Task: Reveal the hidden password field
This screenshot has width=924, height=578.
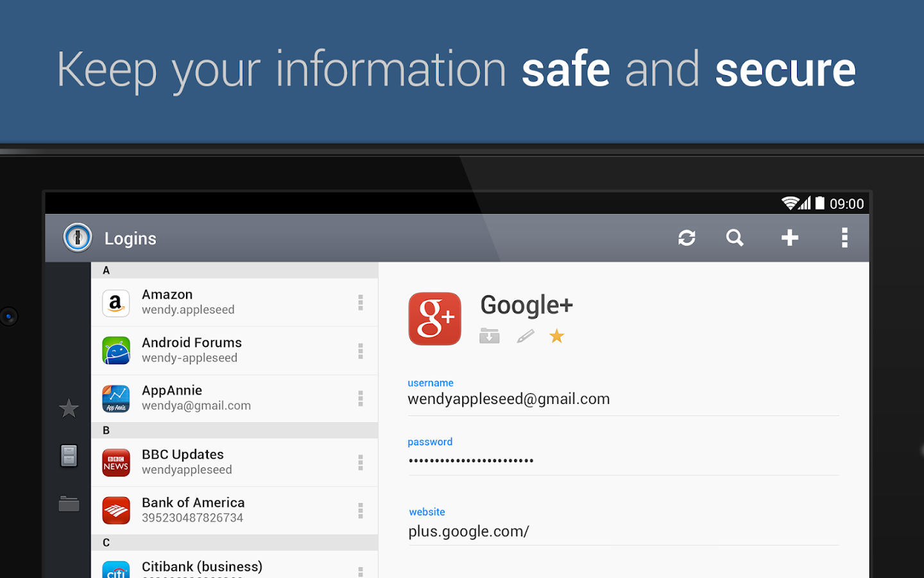Action: coord(471,460)
